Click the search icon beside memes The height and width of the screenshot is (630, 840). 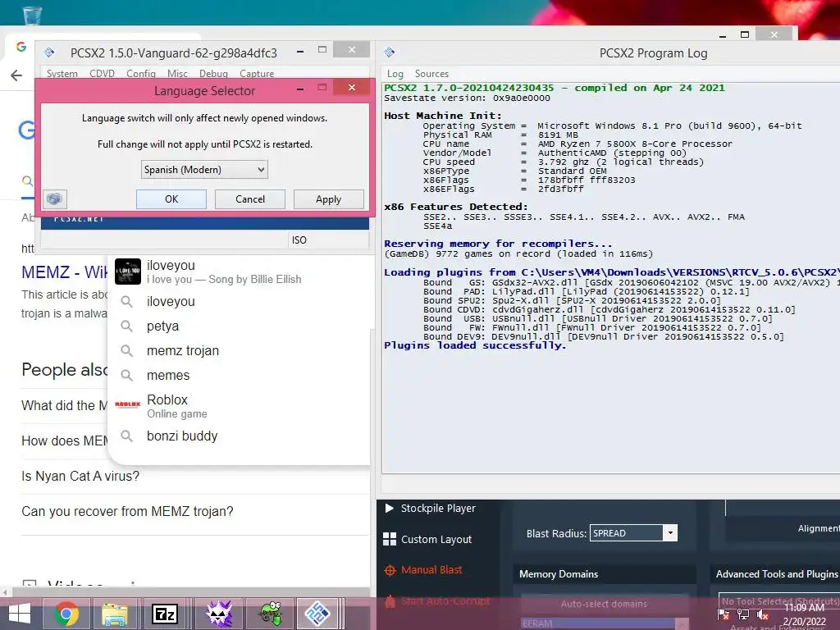tap(126, 375)
